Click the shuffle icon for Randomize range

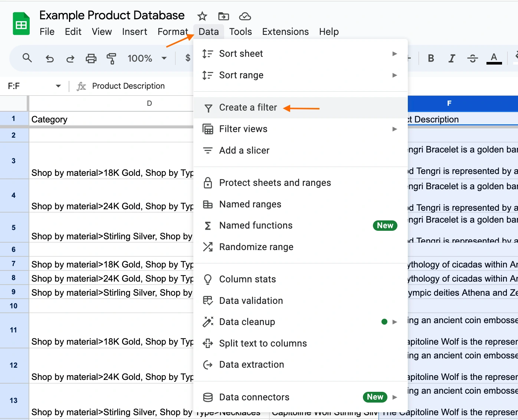click(208, 247)
